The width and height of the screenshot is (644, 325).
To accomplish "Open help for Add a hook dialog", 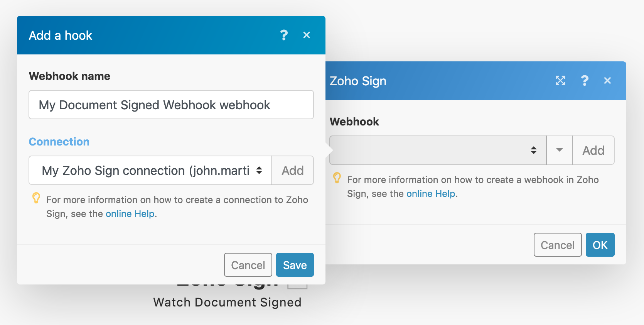I will [x=284, y=35].
